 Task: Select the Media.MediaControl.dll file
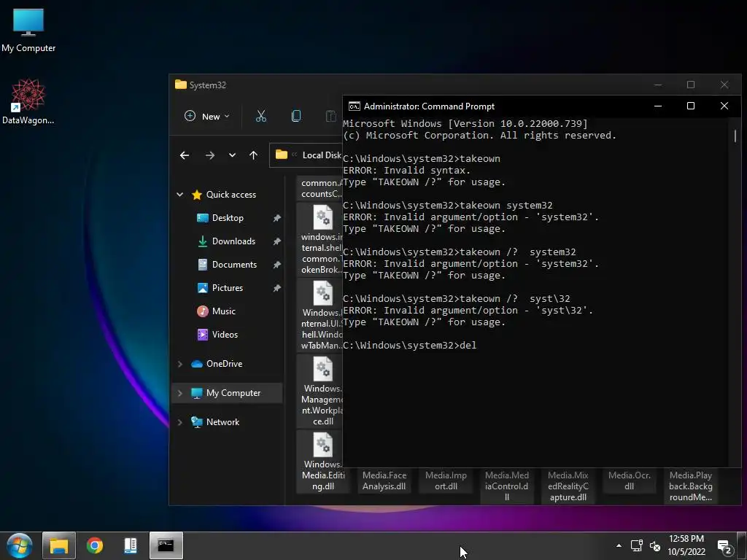coord(507,486)
